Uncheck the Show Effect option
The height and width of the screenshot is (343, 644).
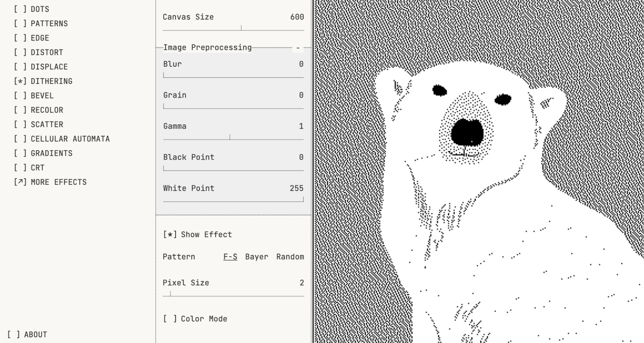(x=197, y=234)
